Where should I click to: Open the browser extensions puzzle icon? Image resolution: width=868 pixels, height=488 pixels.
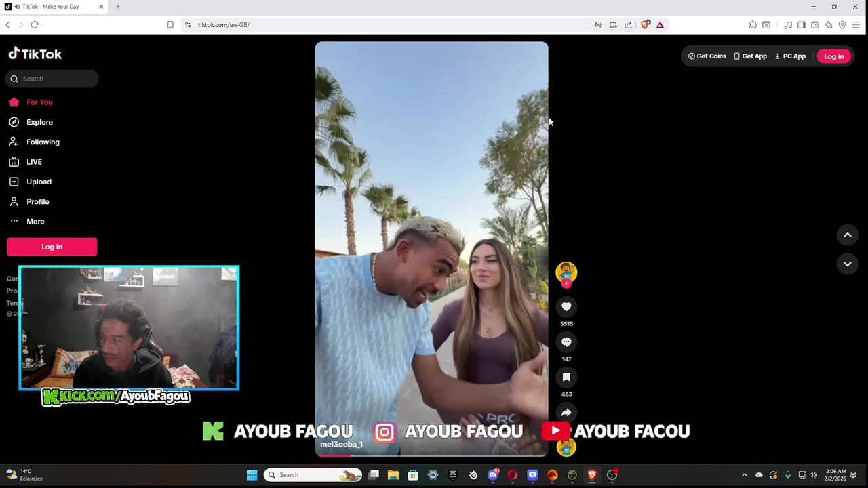[x=753, y=25]
